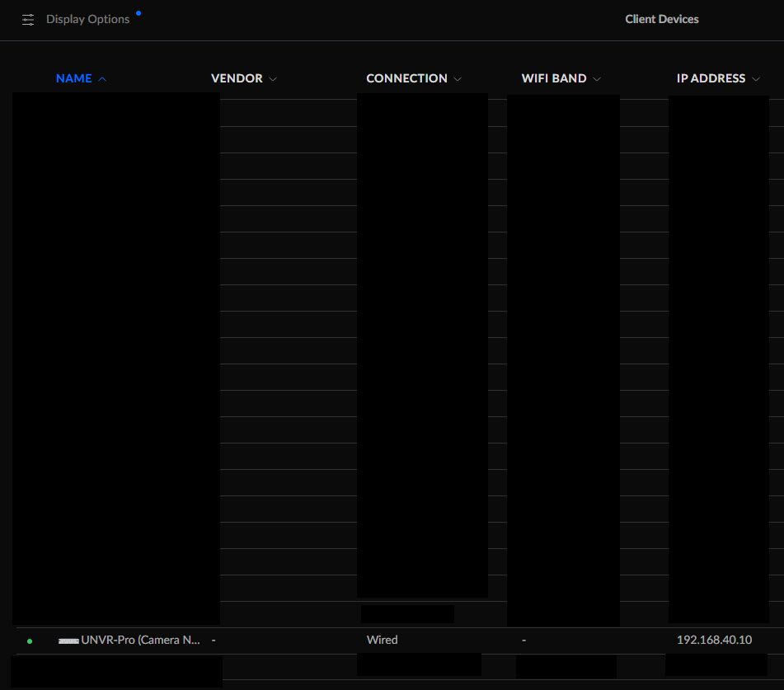Click the ascending arrow next to NAME
784x690 pixels.
(x=102, y=79)
